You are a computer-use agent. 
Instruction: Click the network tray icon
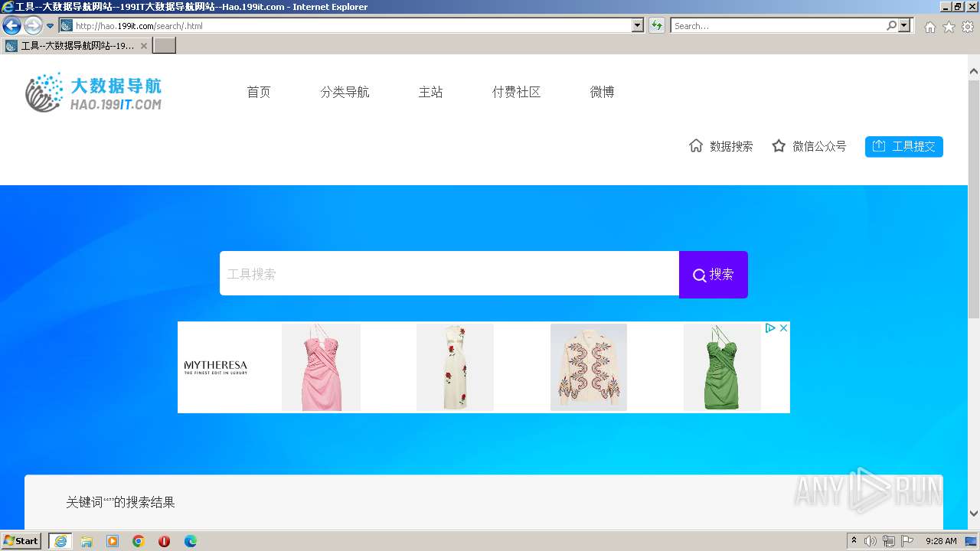point(889,541)
